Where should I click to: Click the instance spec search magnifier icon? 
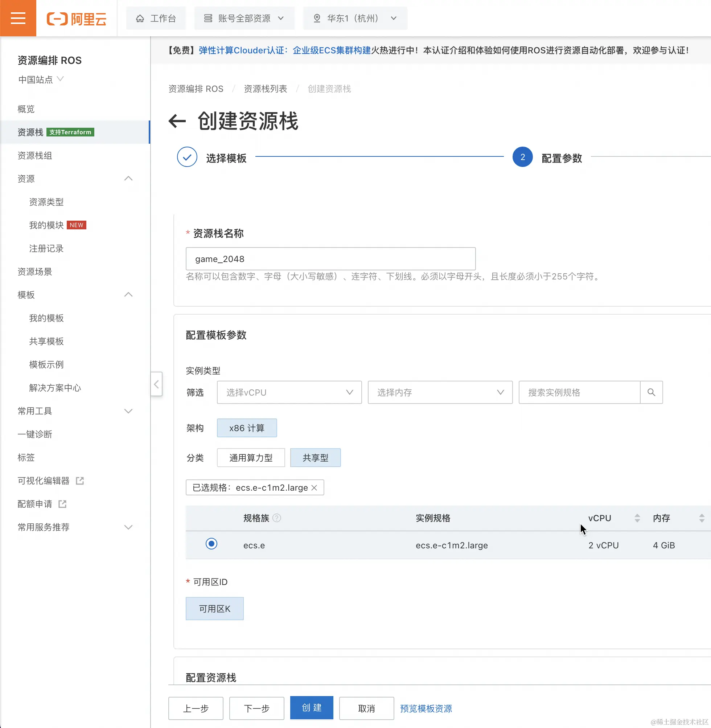(x=651, y=392)
